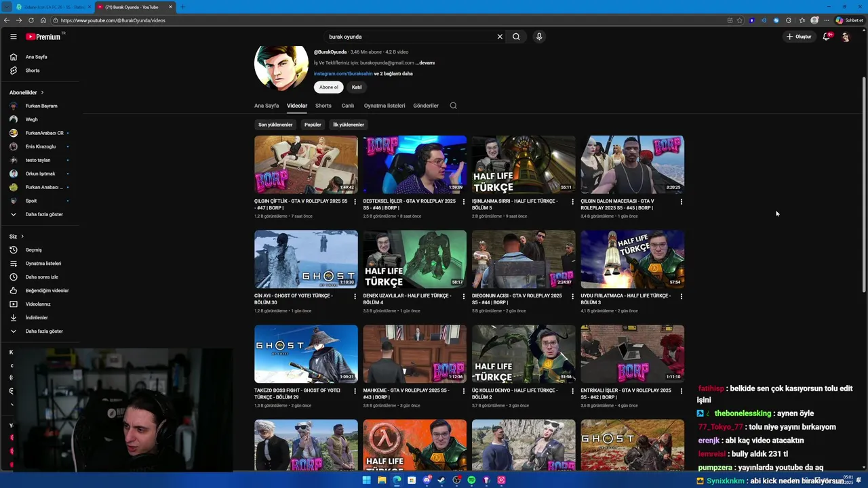Reload the page in browser
The height and width of the screenshot is (488, 868).
coord(31,20)
